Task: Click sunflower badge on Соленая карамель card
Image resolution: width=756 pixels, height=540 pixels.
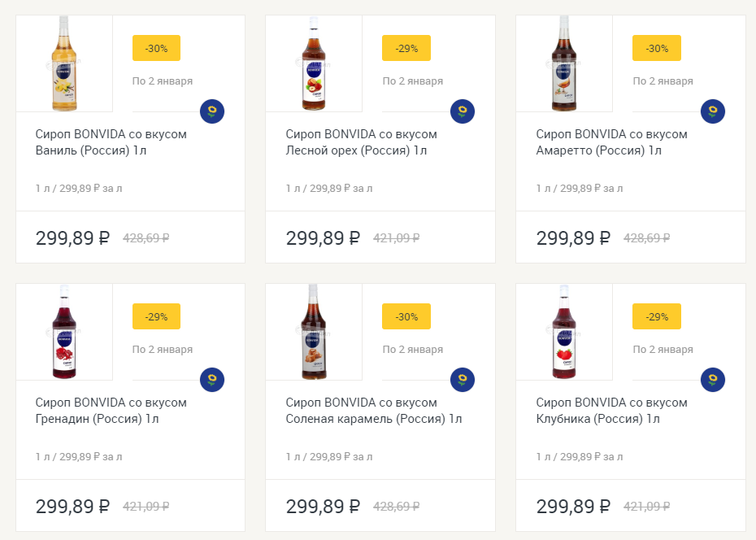Action: 463,380
